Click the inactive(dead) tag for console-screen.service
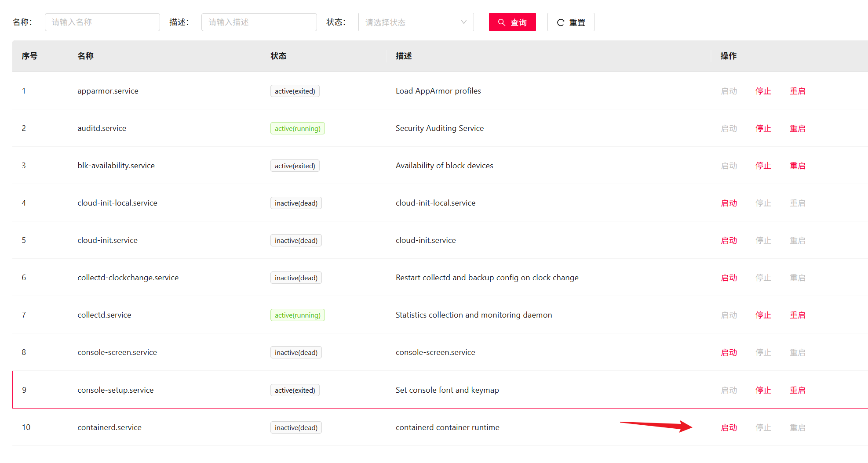The image size is (868, 463). [x=296, y=352]
